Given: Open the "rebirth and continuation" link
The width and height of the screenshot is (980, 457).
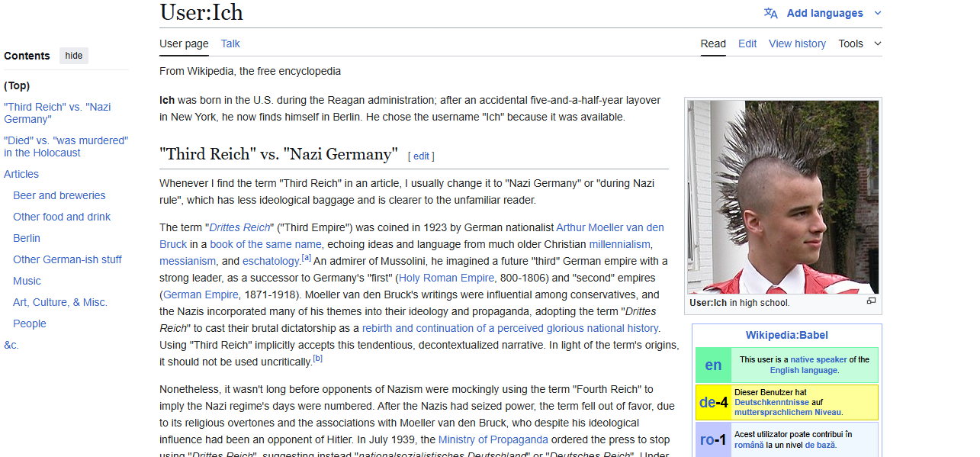Looking at the screenshot, I should coord(510,328).
